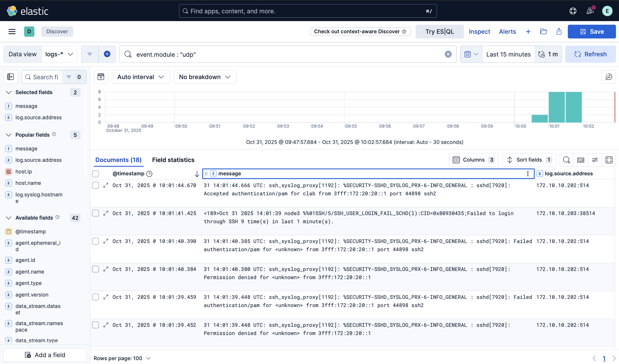Focus the global Find apps search field
Viewport: 619px width, 364px height.
(x=308, y=11)
